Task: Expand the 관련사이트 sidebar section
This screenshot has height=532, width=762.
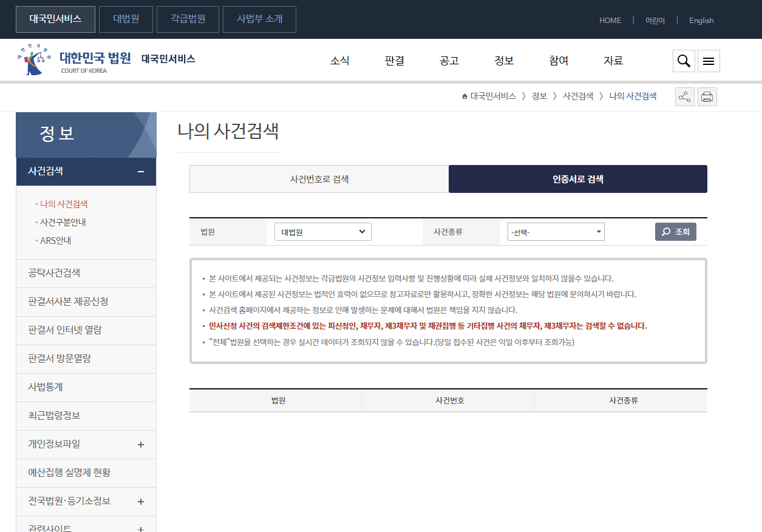Action: click(x=140, y=528)
